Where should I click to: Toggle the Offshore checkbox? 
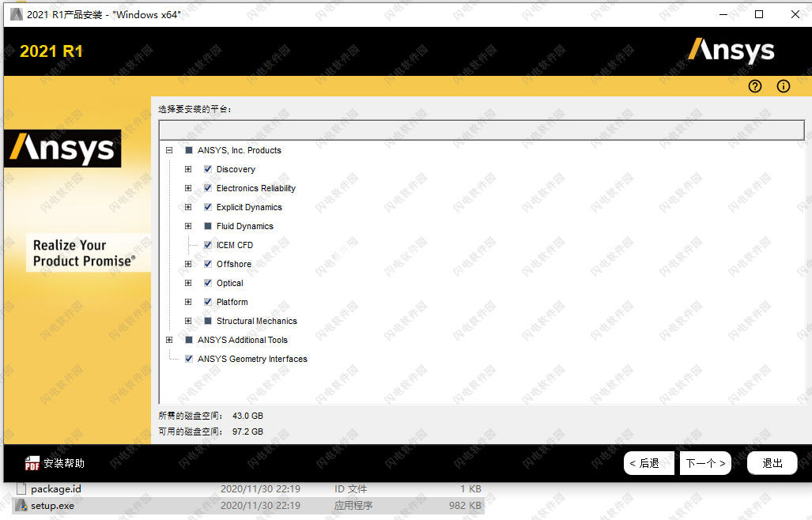(208, 264)
